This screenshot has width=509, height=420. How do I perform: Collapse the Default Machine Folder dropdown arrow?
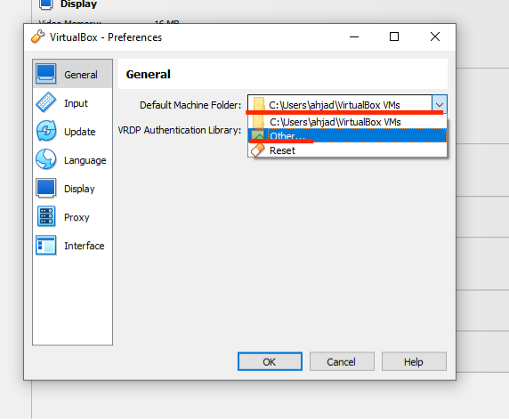pos(440,104)
